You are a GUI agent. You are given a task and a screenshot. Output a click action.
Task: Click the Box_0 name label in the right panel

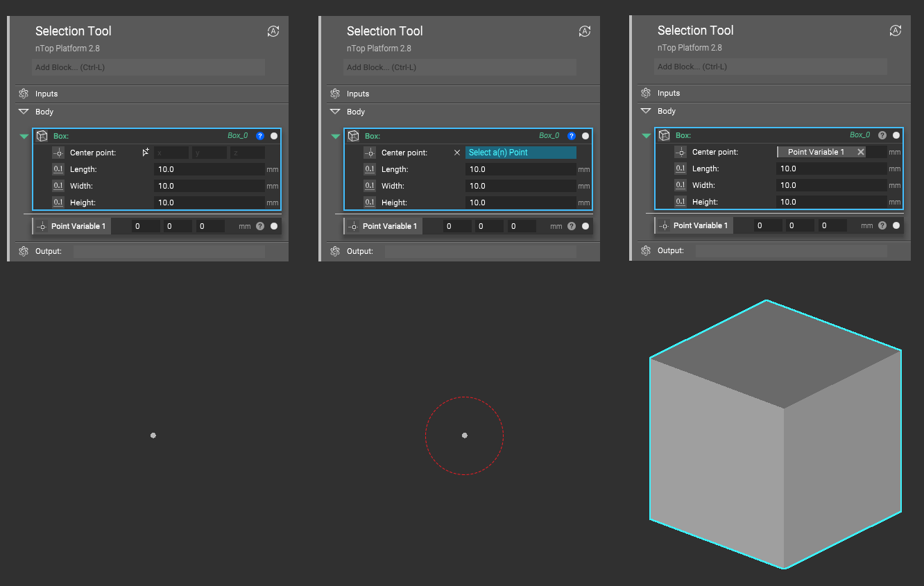859,135
